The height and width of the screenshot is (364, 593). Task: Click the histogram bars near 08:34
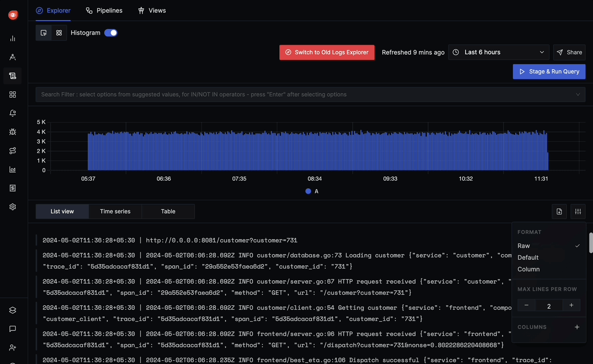315,152
